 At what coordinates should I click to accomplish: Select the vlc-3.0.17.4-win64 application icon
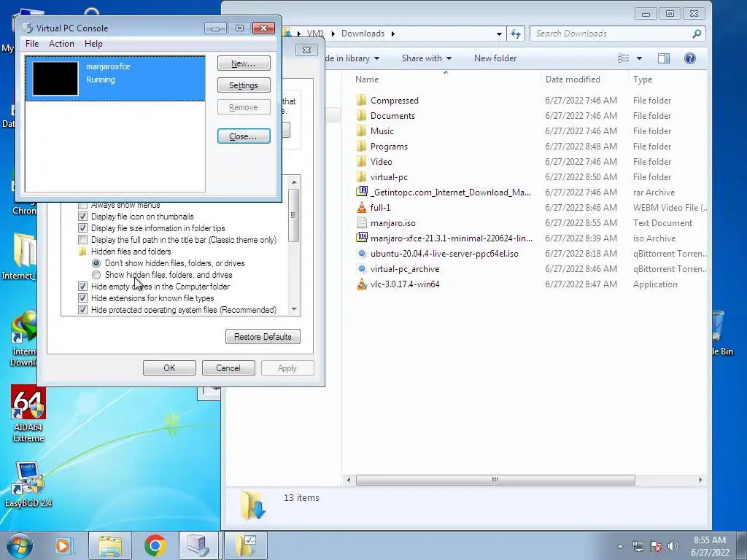(362, 284)
